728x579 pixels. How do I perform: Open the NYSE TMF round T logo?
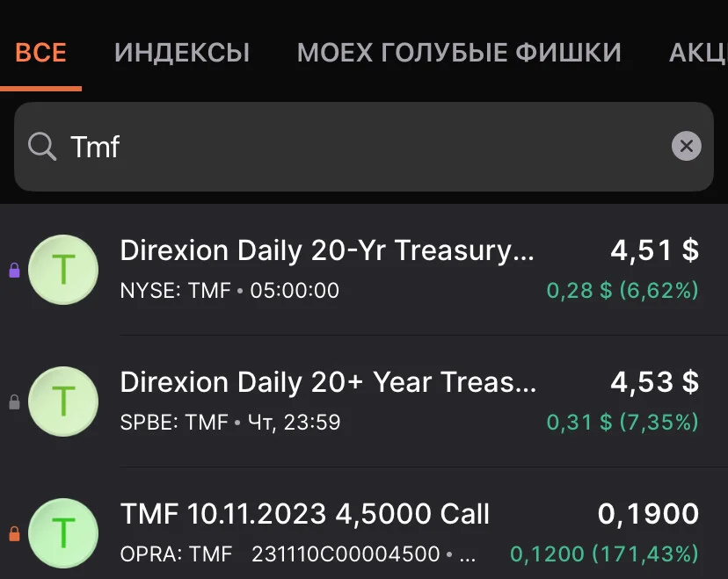(x=63, y=270)
